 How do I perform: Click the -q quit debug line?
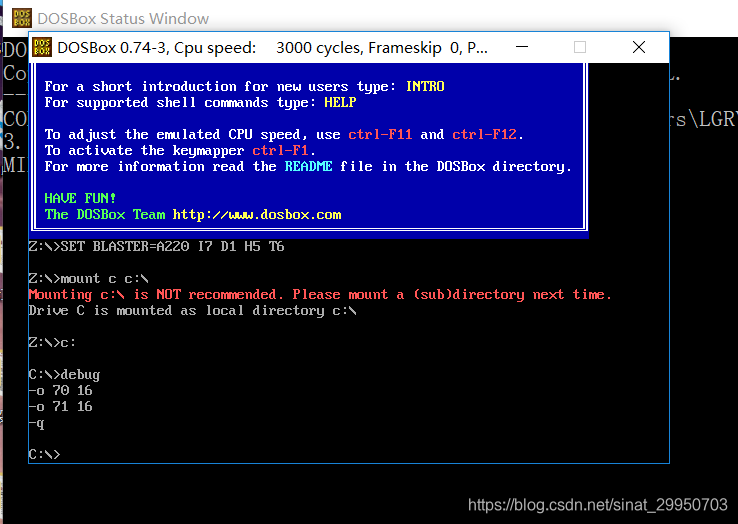click(36, 423)
